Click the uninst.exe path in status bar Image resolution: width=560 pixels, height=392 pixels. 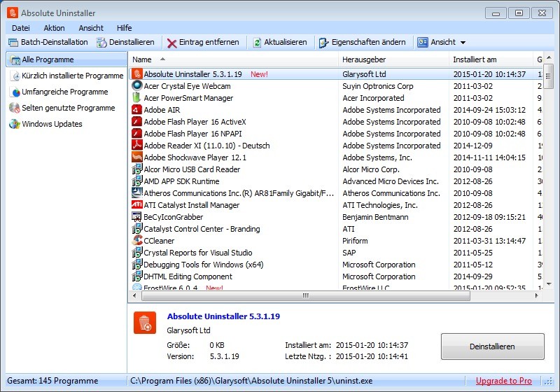[x=251, y=381]
